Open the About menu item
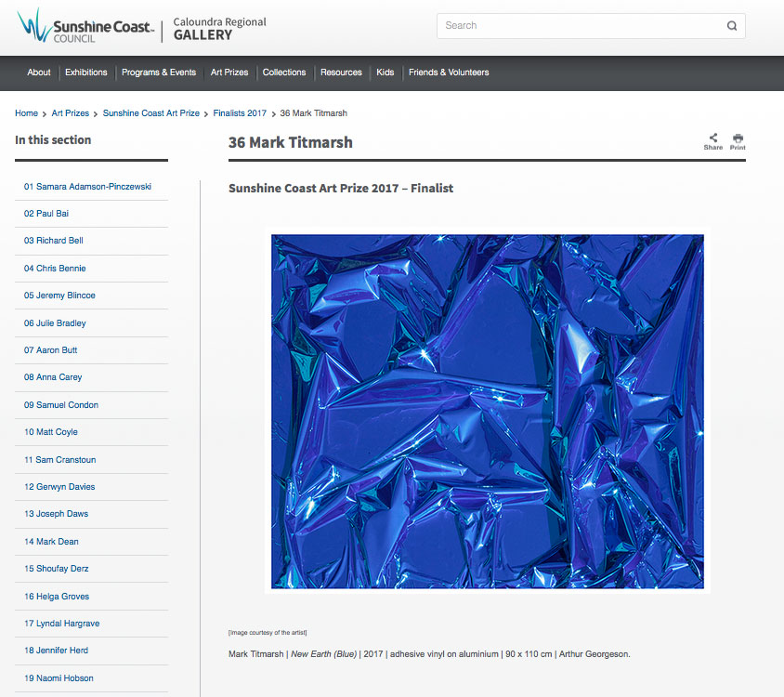The height and width of the screenshot is (697, 784). click(x=39, y=72)
